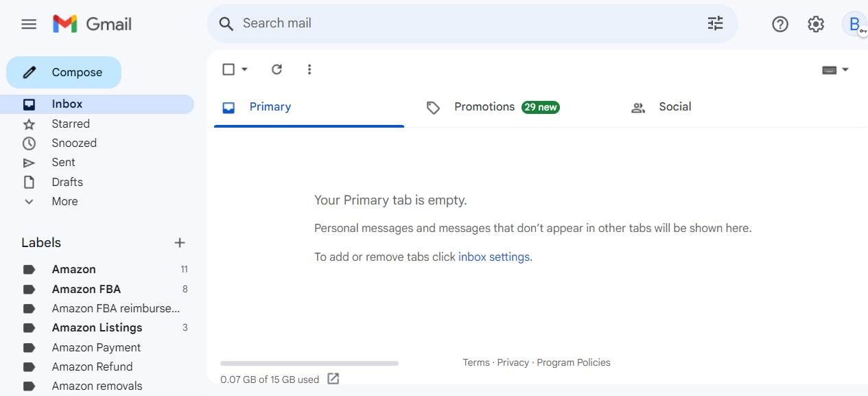Open the More three-dot menu
This screenshot has height=396, width=868.
[309, 69]
